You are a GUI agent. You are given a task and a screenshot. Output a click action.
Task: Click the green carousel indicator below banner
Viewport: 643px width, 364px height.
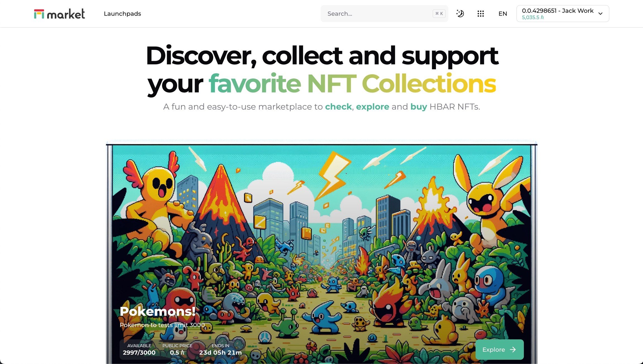click(x=325, y=363)
